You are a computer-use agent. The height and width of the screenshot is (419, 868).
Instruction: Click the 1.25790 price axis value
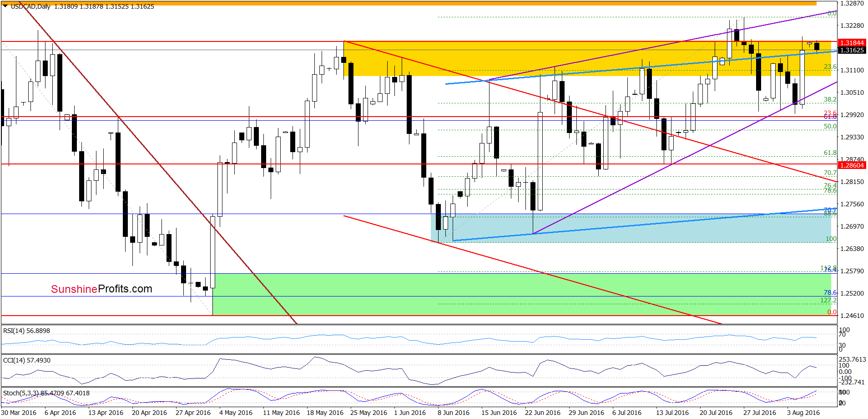pyautogui.click(x=852, y=271)
